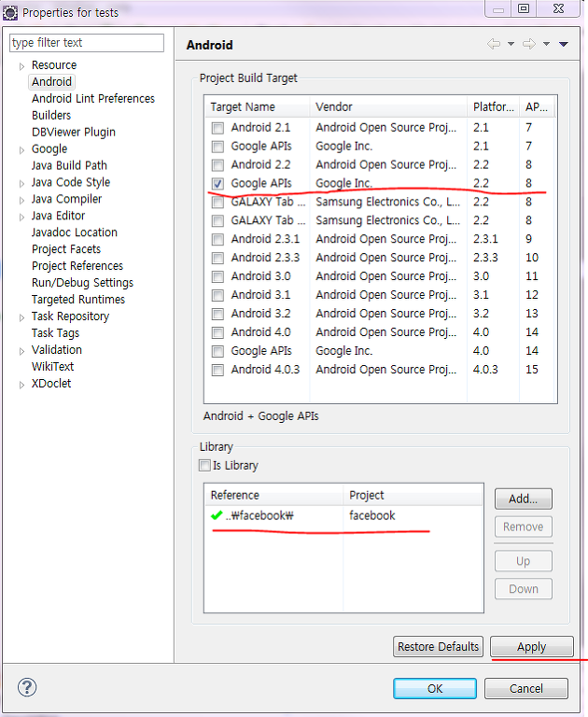
Task: Confirm with the OK button
Action: click(x=435, y=688)
